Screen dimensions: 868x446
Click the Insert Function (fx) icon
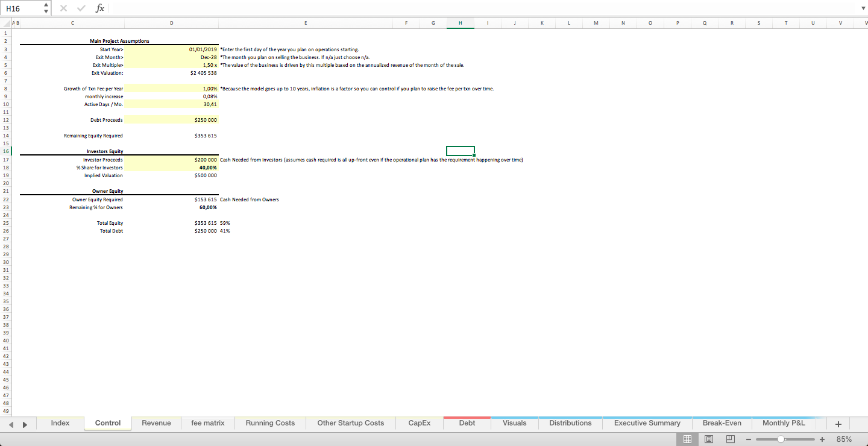tap(100, 8)
